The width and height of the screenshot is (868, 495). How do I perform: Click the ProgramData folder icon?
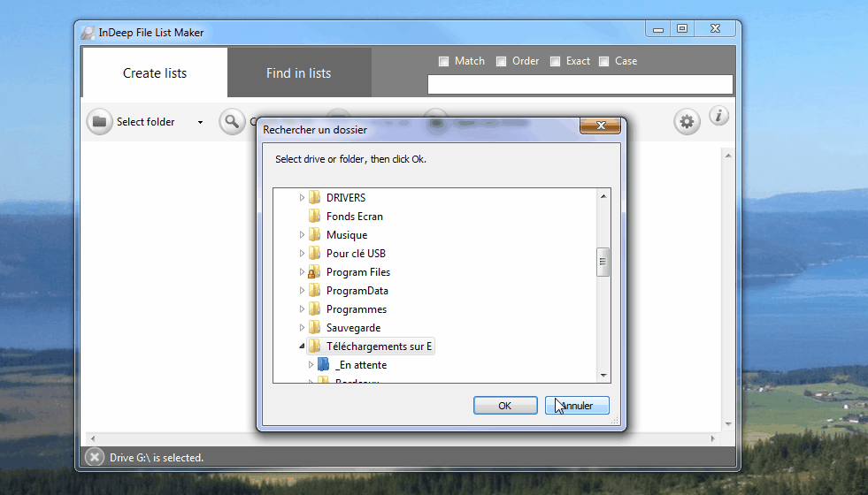point(314,290)
